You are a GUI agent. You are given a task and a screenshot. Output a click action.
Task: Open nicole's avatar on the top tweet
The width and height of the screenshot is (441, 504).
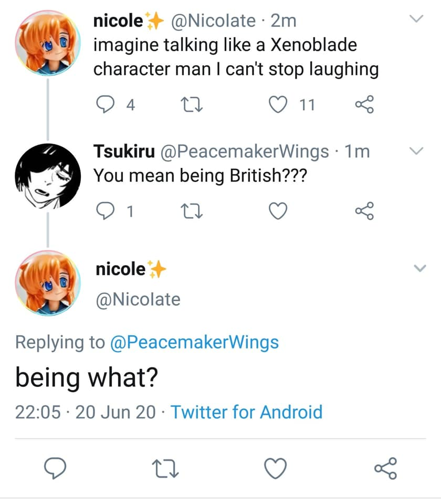[48, 44]
